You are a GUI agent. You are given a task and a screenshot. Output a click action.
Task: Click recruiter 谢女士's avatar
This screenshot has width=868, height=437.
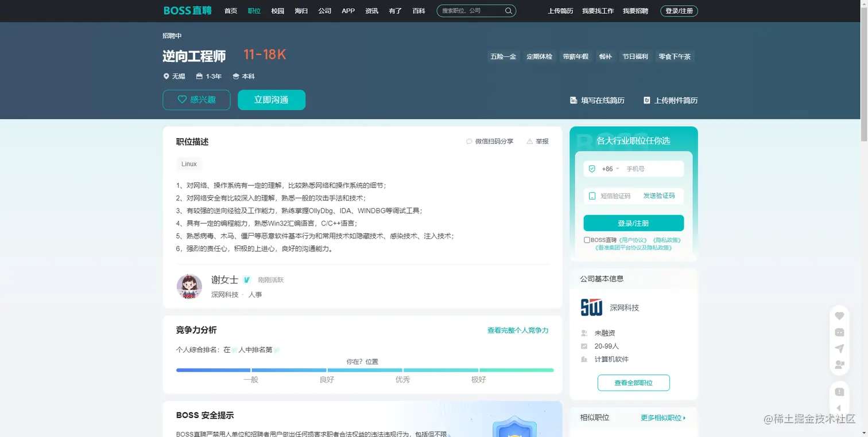click(x=189, y=286)
